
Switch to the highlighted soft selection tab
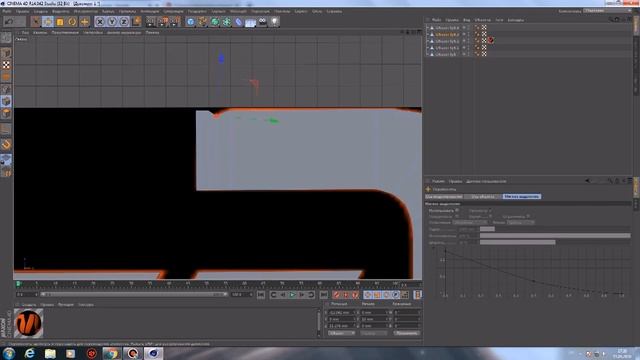click(x=522, y=196)
